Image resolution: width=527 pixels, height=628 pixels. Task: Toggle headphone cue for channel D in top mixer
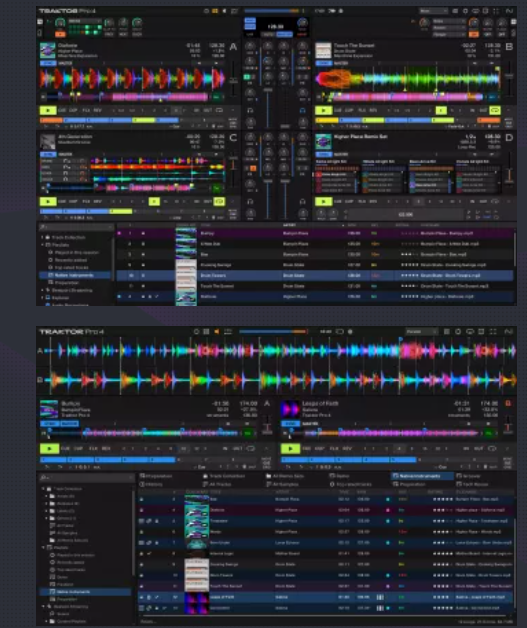pyautogui.click(x=303, y=201)
